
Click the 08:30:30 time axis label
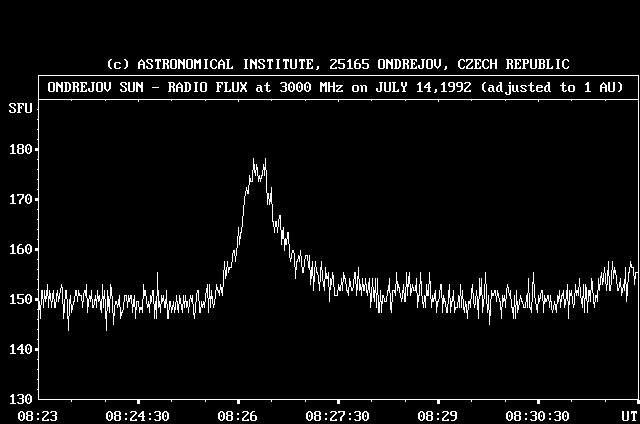537,415
